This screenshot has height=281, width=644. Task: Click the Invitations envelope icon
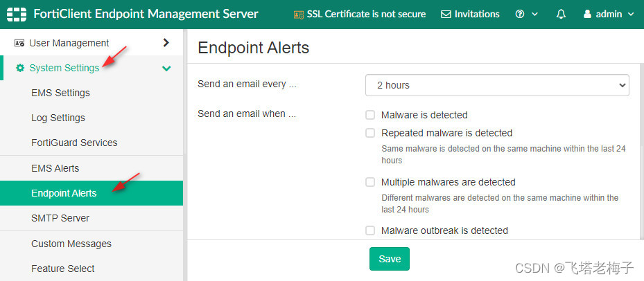point(446,15)
